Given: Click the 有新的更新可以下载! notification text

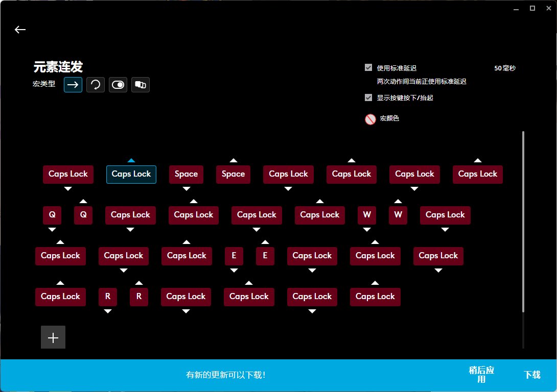Looking at the screenshot, I should 226,375.
